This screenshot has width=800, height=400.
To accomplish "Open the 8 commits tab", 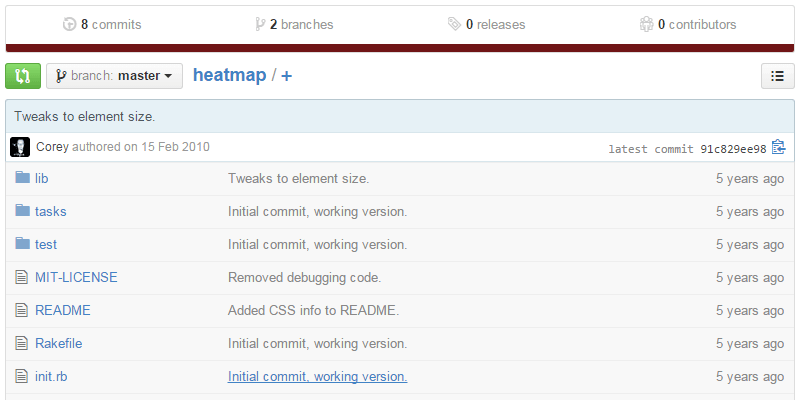I will pos(102,24).
